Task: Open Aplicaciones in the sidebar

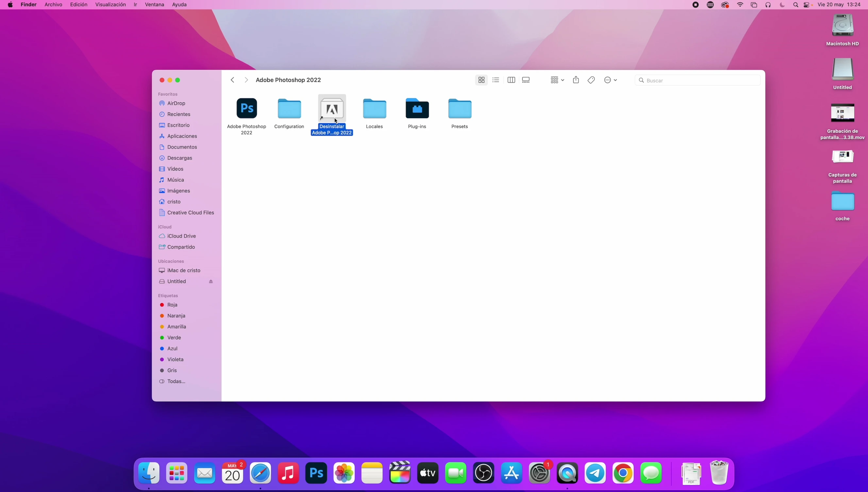Action: (x=186, y=136)
